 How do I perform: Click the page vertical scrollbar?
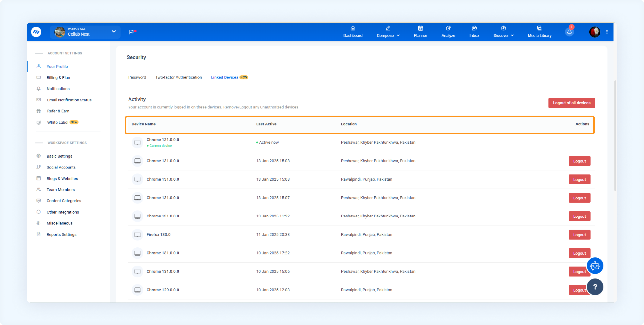coord(615,136)
